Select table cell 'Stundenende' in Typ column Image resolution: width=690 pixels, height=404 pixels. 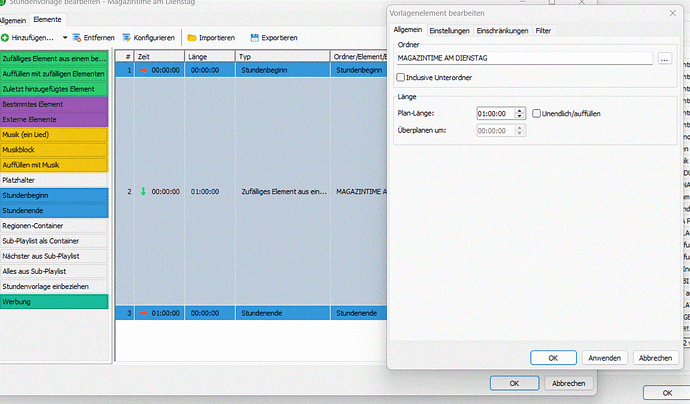pyautogui.click(x=283, y=313)
